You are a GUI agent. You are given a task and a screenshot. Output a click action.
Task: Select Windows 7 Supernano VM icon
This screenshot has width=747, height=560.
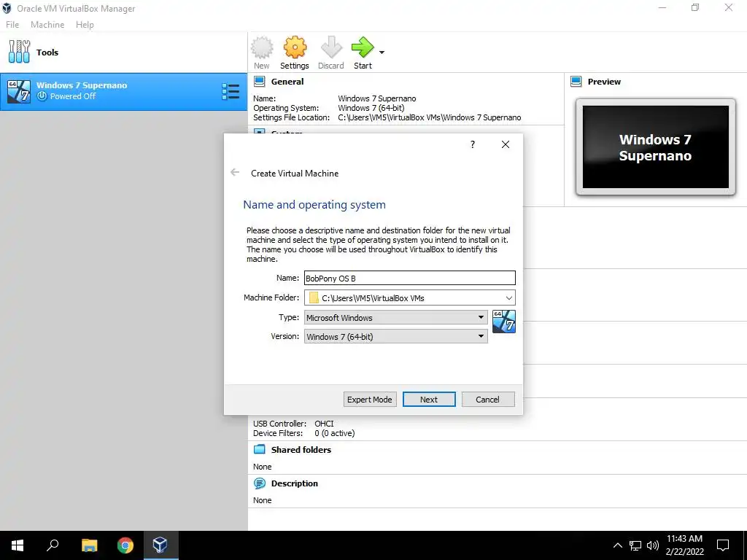pos(19,91)
